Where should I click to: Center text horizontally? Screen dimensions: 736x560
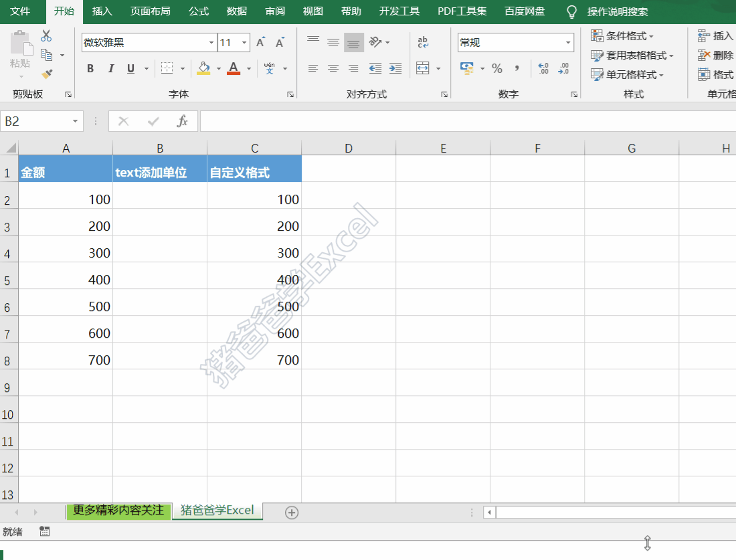[x=333, y=68]
